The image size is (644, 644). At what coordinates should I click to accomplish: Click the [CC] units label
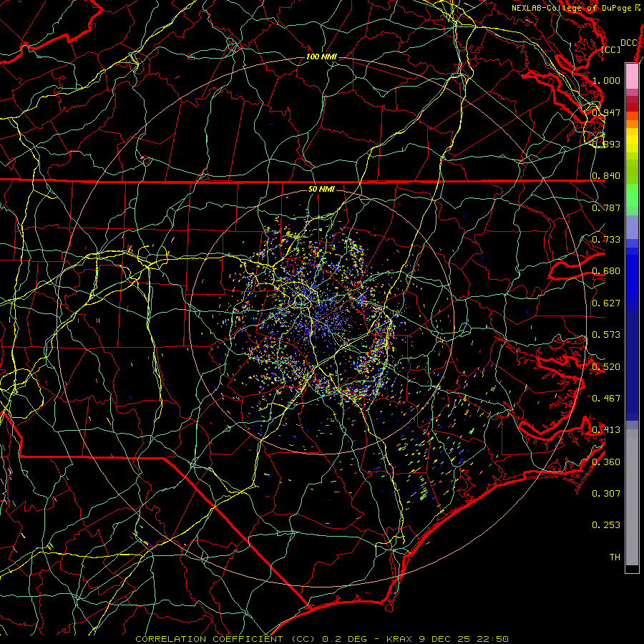point(611,49)
